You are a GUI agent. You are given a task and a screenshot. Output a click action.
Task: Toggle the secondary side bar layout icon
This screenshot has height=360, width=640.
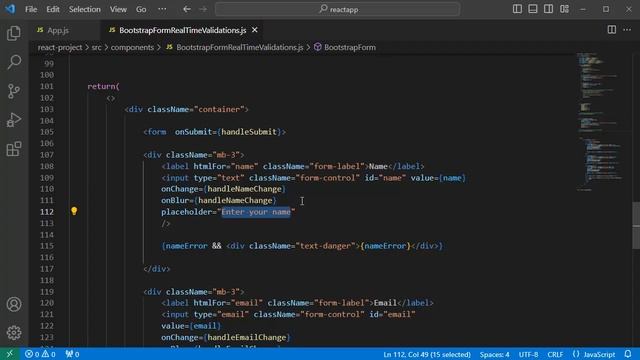548,9
